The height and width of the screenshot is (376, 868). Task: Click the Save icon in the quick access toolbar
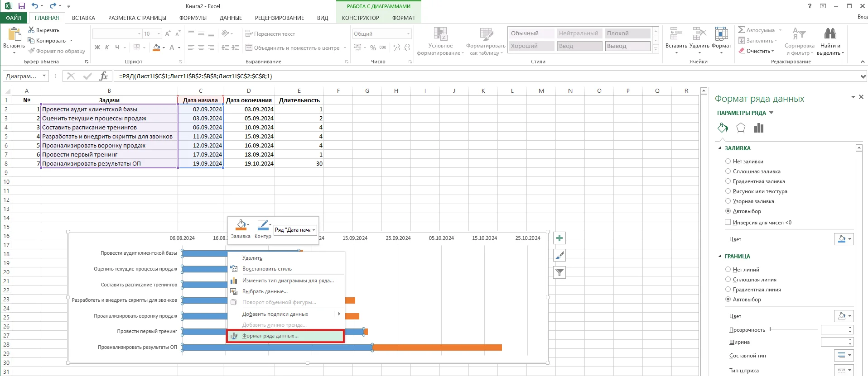(21, 6)
